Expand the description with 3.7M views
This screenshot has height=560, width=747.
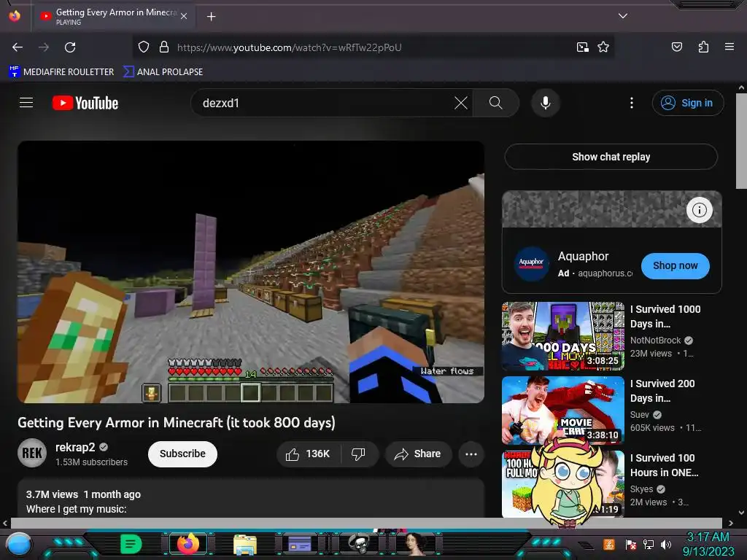tap(251, 498)
